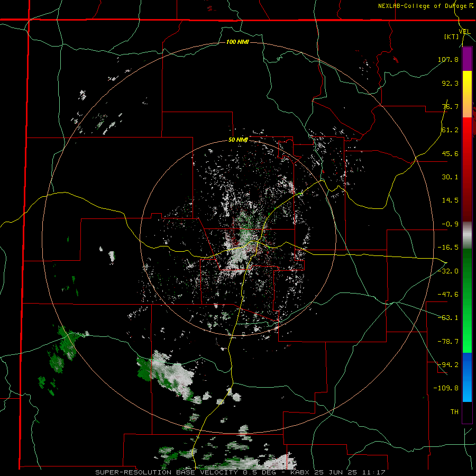Select the -109.8 velocity scale value
476x476 pixels.
tap(446, 388)
